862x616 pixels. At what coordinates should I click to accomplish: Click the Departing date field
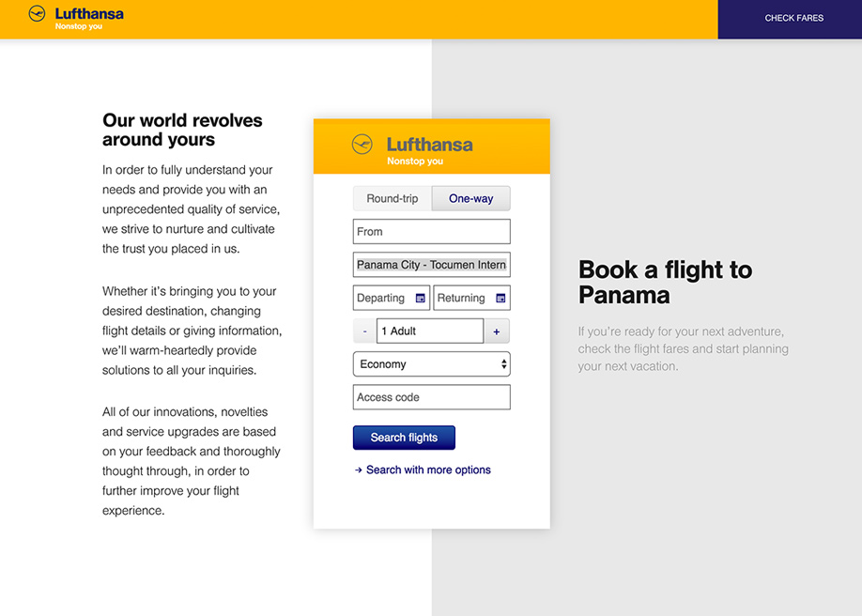tap(382, 299)
